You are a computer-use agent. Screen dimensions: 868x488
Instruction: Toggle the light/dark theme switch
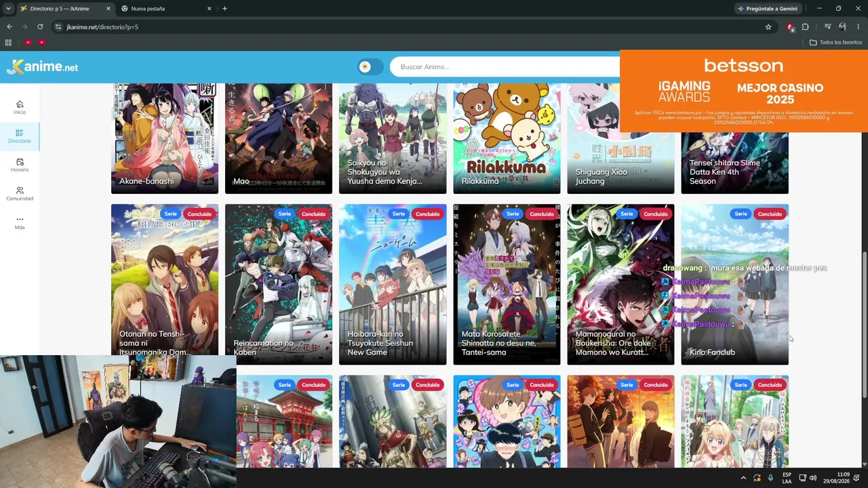point(370,66)
